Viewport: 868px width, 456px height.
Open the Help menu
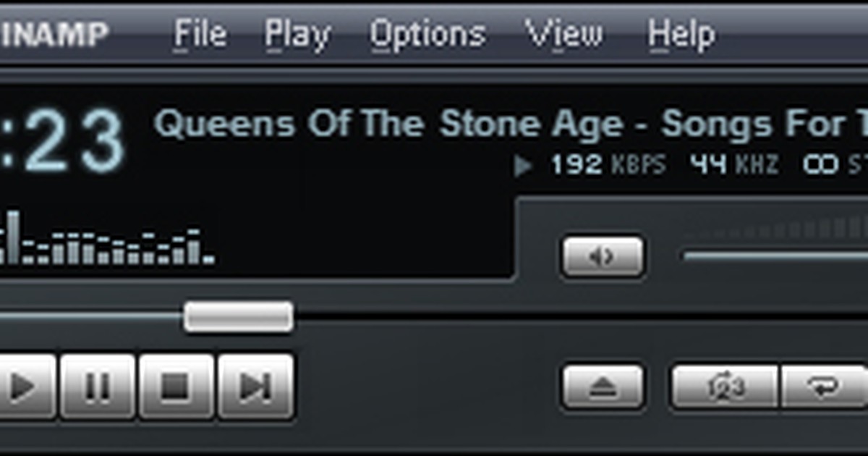[681, 34]
